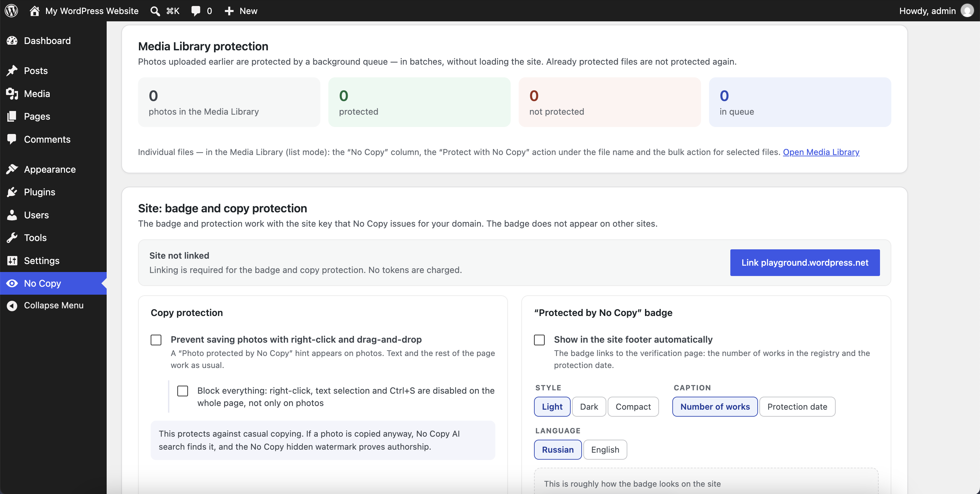The width and height of the screenshot is (980, 494).
Task: Open the Appearance menu item
Action: point(53,169)
